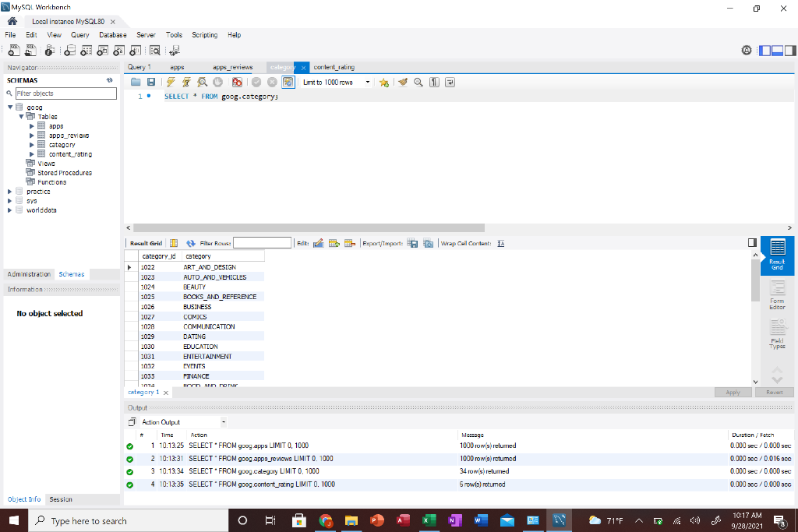This screenshot has height=532, width=798.
Task: Toggle word wrap in editor
Action: point(450,82)
